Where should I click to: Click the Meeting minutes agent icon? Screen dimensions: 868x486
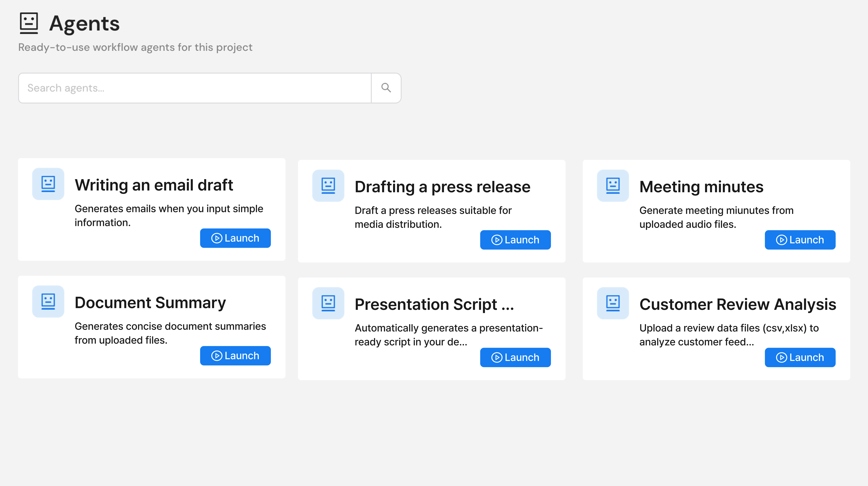pyautogui.click(x=613, y=186)
